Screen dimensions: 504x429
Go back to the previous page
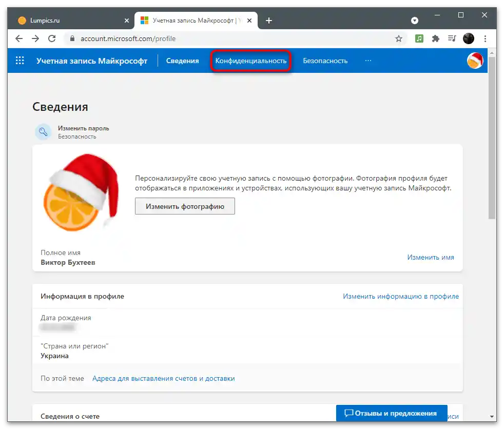pos(19,38)
